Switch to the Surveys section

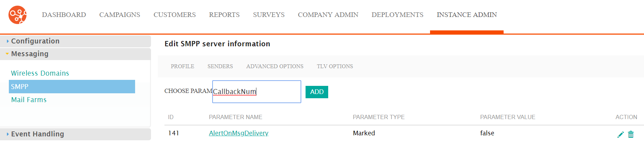click(269, 14)
